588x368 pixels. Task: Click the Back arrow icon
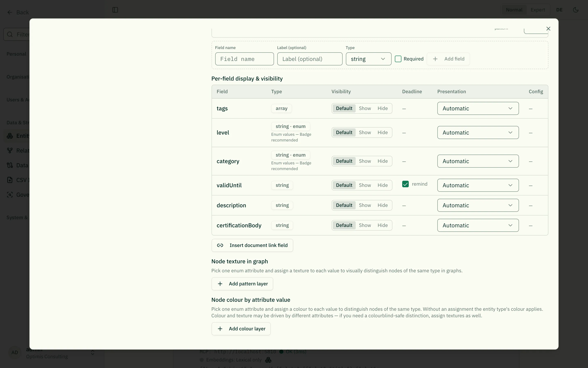[x=10, y=12]
